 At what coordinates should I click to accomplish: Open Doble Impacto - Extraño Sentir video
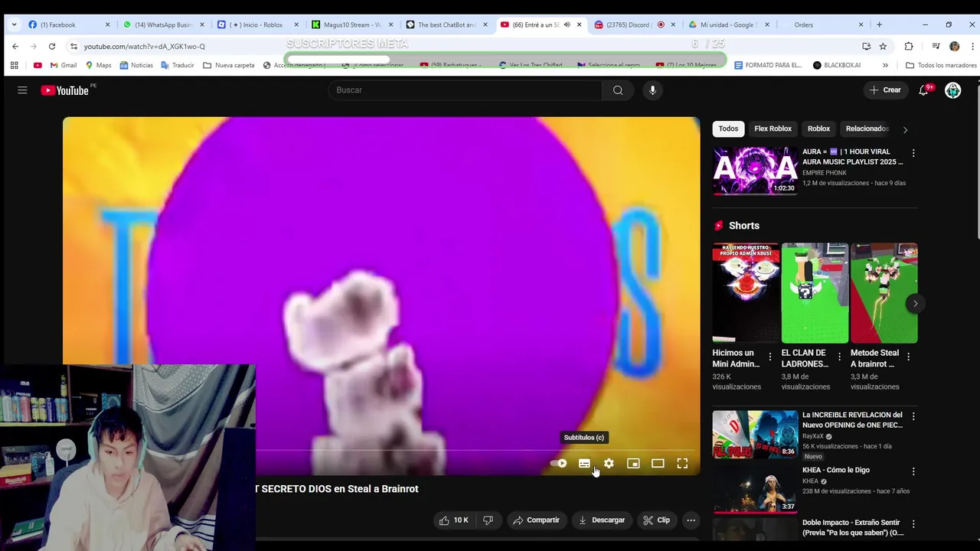[x=852, y=527]
